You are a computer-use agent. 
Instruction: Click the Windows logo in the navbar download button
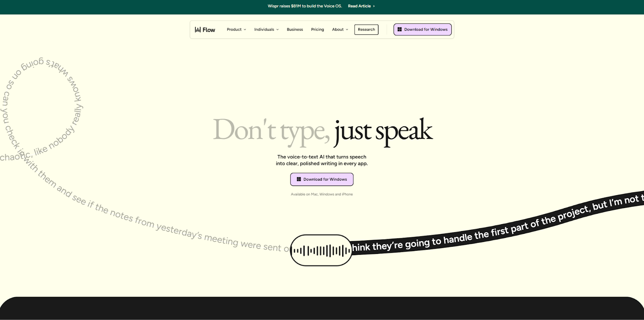point(399,29)
